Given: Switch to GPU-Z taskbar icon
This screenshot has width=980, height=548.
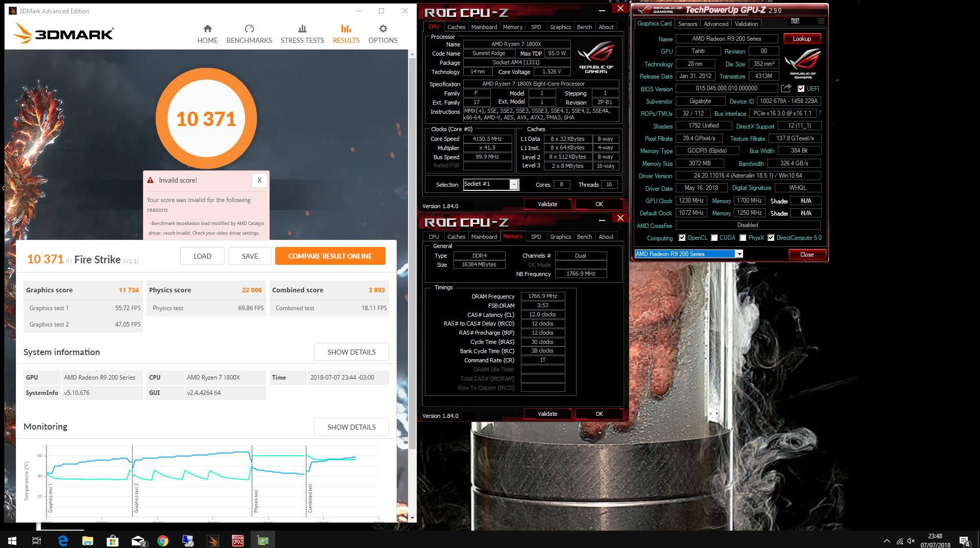Looking at the screenshot, I should pos(263,540).
